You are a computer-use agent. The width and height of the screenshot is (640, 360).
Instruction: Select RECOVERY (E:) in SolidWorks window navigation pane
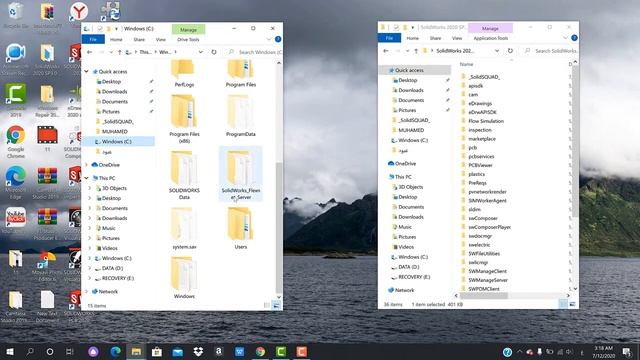point(414,277)
